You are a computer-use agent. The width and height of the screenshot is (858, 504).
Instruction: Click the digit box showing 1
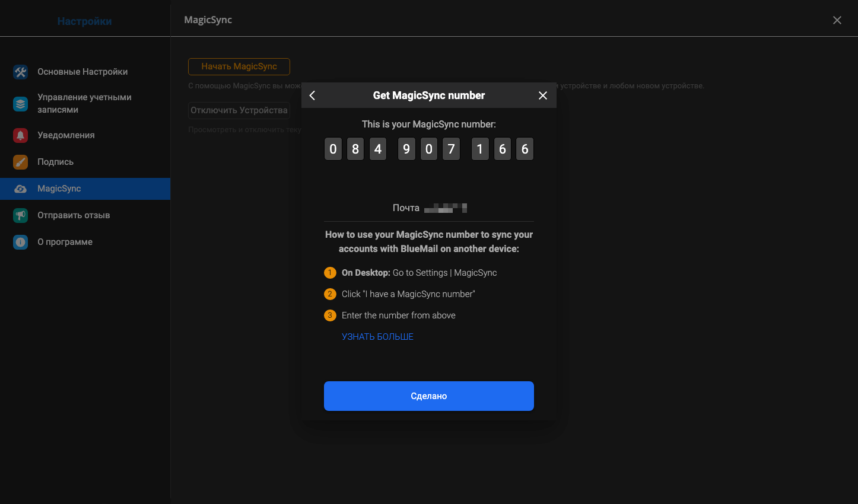click(480, 149)
